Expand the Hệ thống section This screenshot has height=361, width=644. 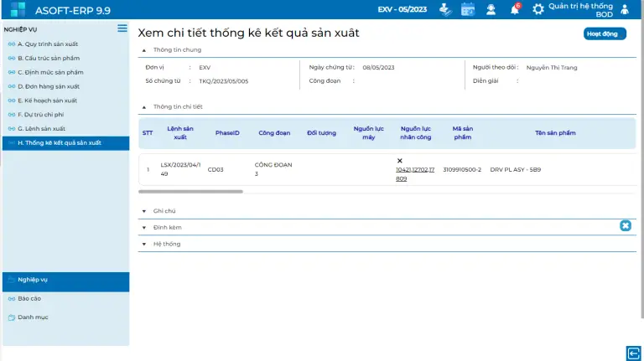coord(143,244)
